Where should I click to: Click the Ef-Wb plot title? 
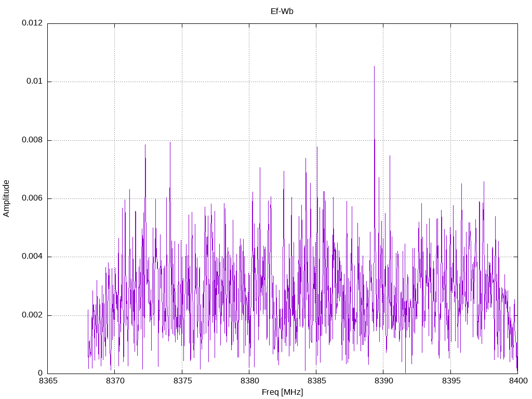[x=282, y=11]
